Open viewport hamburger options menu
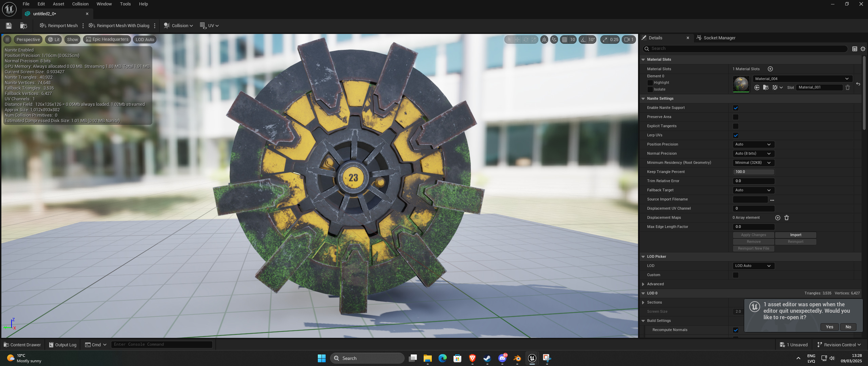This screenshot has height=366, width=868. (7, 40)
